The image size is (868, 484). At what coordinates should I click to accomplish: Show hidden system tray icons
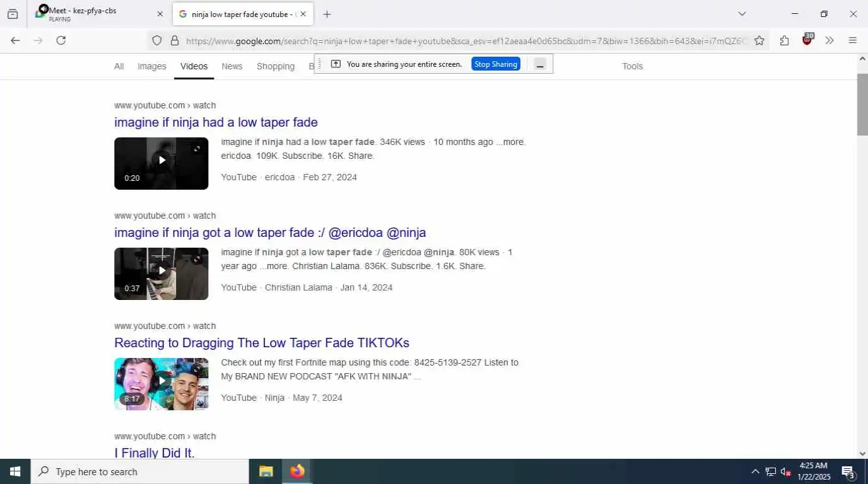(755, 471)
